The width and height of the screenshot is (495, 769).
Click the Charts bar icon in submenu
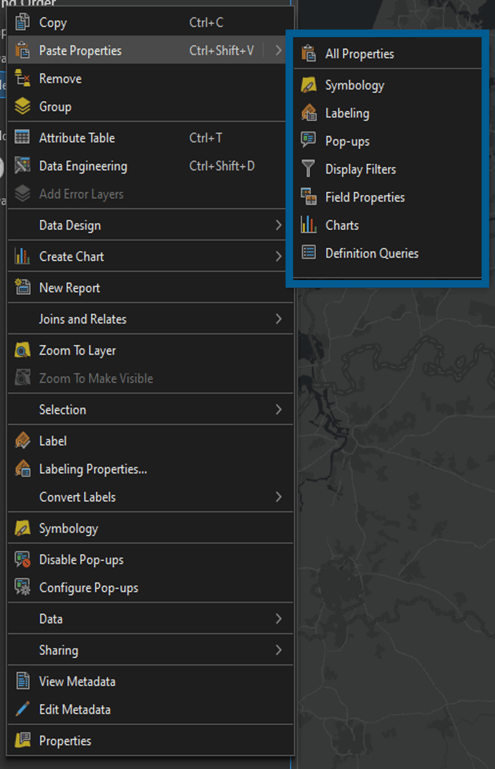coord(309,225)
